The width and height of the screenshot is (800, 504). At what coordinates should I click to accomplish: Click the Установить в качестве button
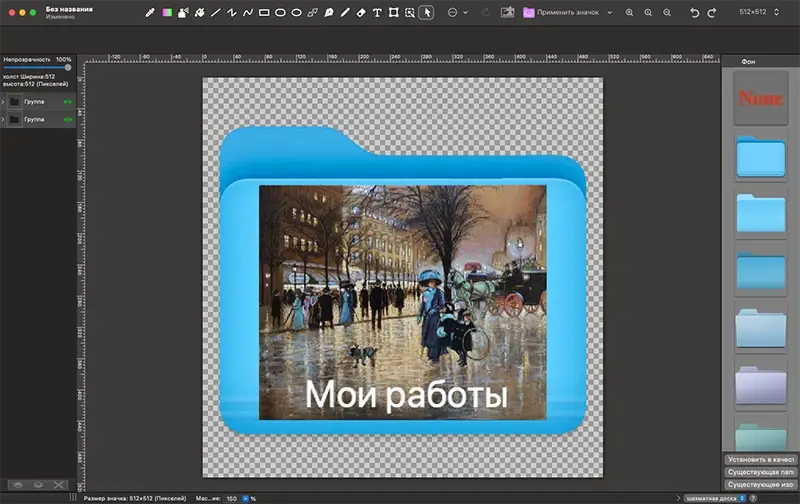pos(760,459)
